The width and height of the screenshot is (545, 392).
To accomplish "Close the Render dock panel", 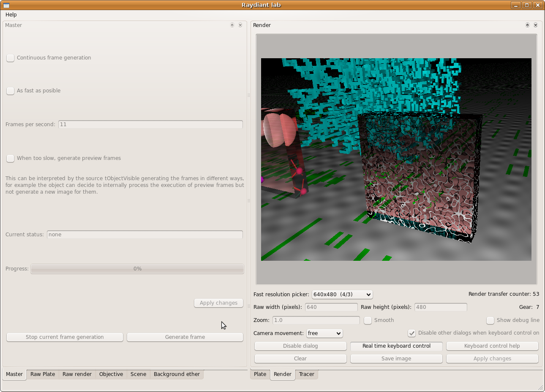I will click(x=536, y=25).
